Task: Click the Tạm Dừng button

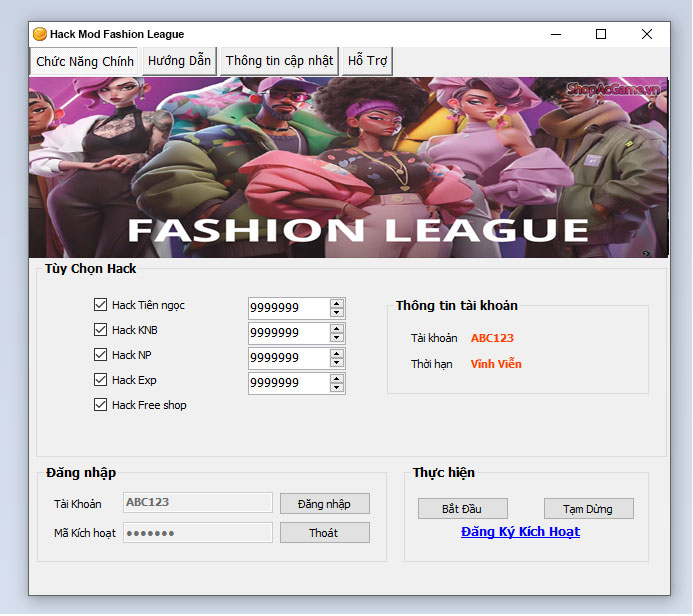Action: (589, 509)
